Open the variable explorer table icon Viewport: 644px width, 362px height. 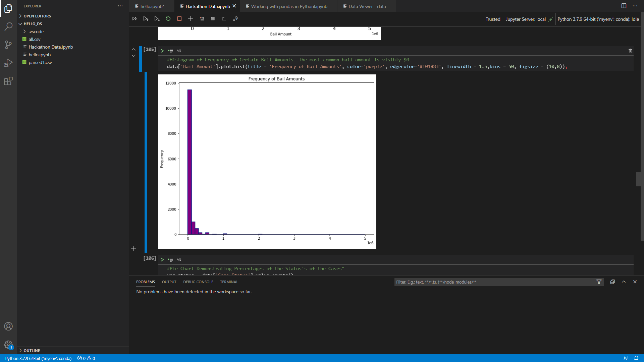(213, 19)
